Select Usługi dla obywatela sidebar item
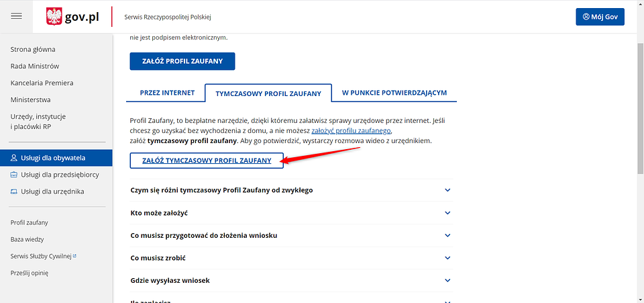This screenshot has width=644, height=303. coord(56,158)
